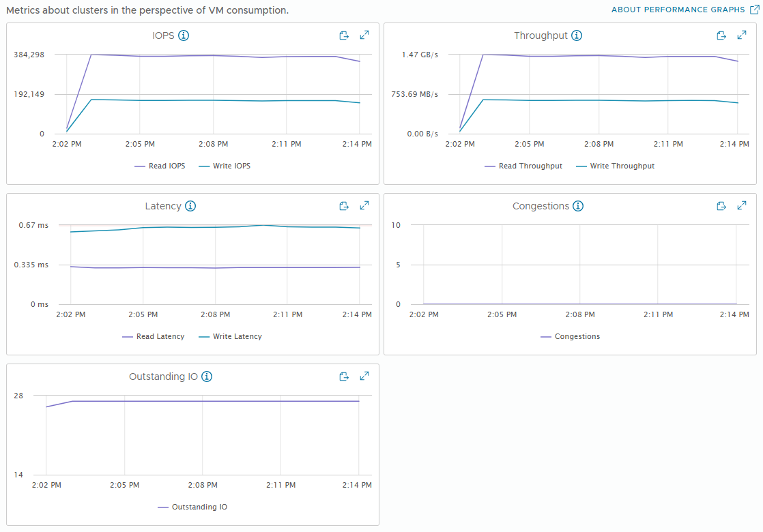Click 2:05 PM label on Latency chart

(x=143, y=314)
